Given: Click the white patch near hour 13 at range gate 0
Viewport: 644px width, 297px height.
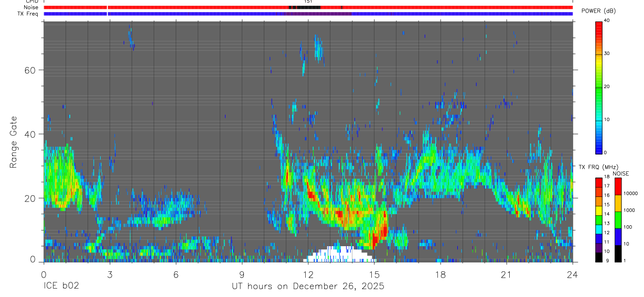Looking at the screenshot, I should tap(339, 255).
